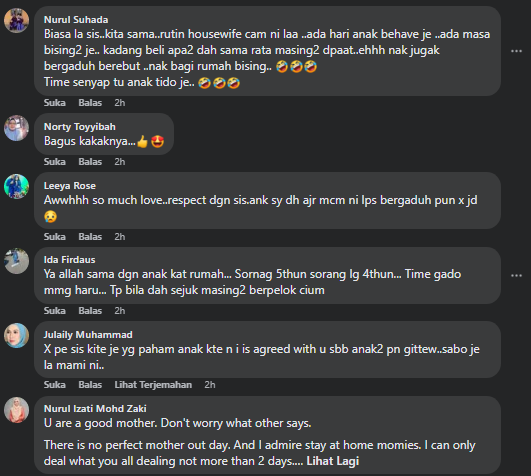Click the 2h timestamp on Norty's comment
Image resolution: width=531 pixels, height=476 pixels.
pos(120,161)
